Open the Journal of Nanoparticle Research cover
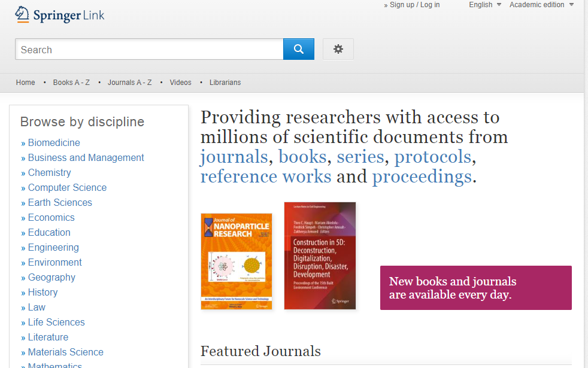588x368 pixels. [236, 261]
